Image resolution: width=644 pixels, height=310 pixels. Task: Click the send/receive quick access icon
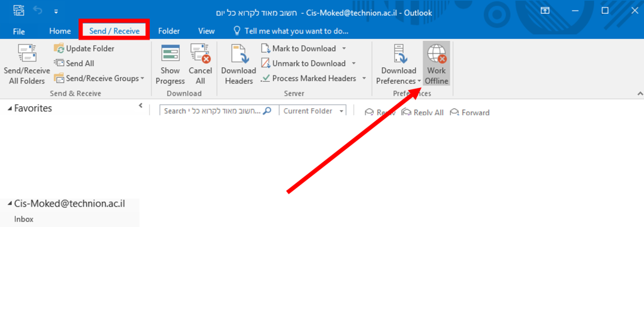tap(18, 11)
